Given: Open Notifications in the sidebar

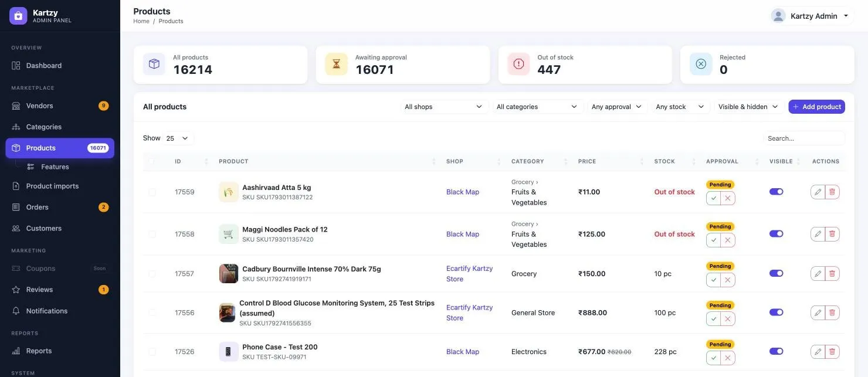Looking at the screenshot, I should [60, 311].
